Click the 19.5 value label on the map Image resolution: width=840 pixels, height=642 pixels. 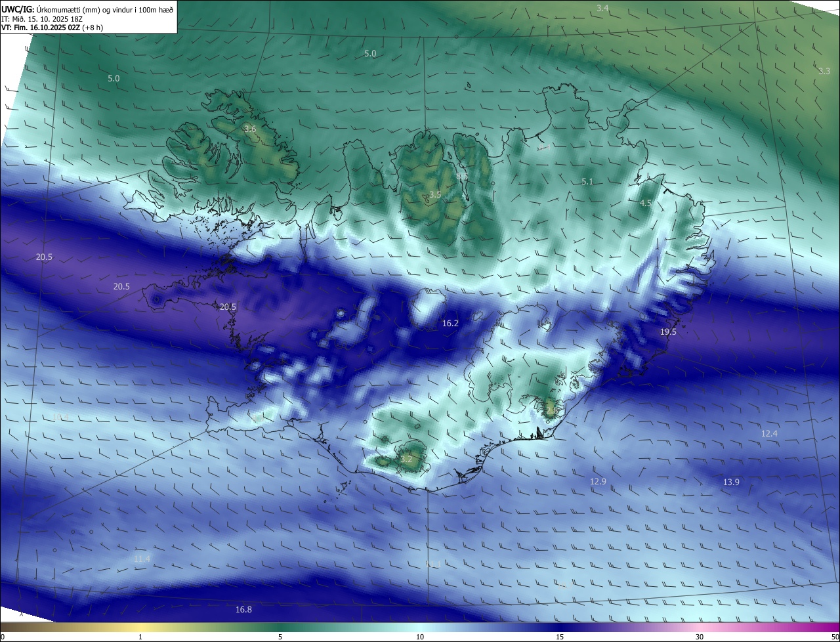point(668,332)
